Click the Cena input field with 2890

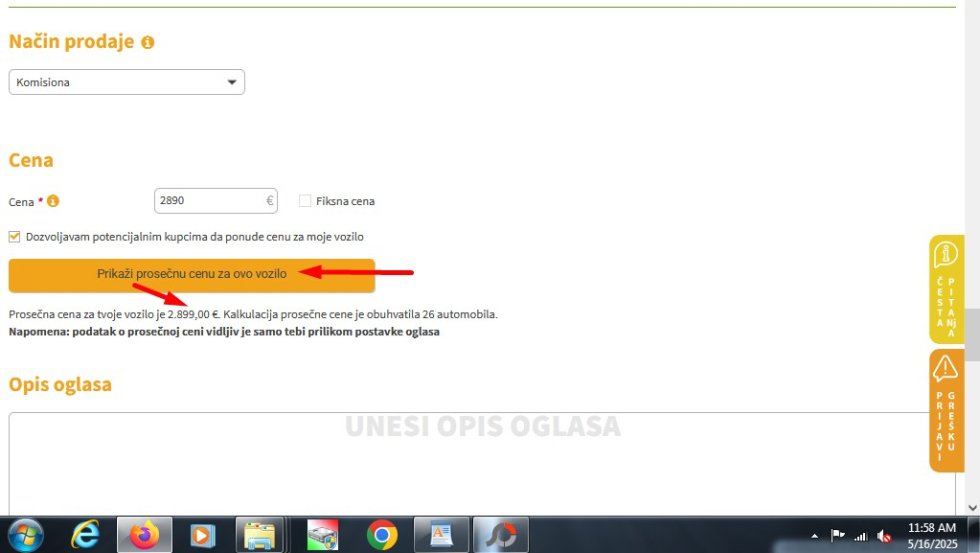[216, 201]
